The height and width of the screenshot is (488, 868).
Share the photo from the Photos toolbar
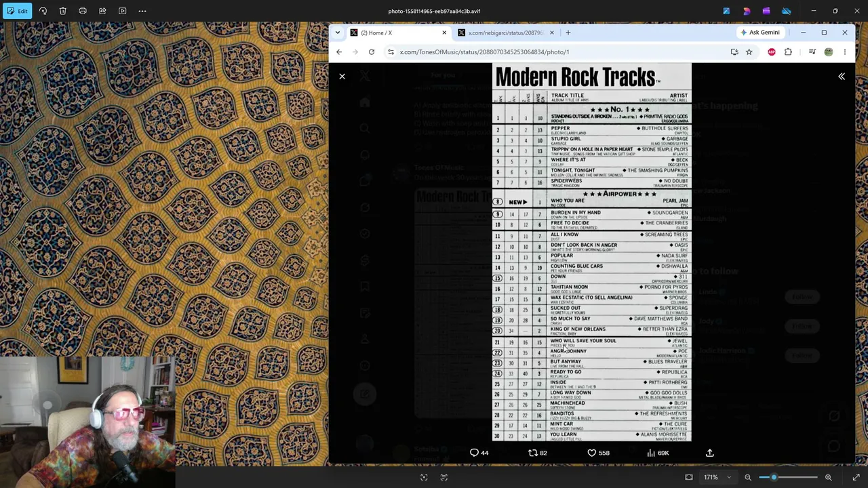[102, 11]
